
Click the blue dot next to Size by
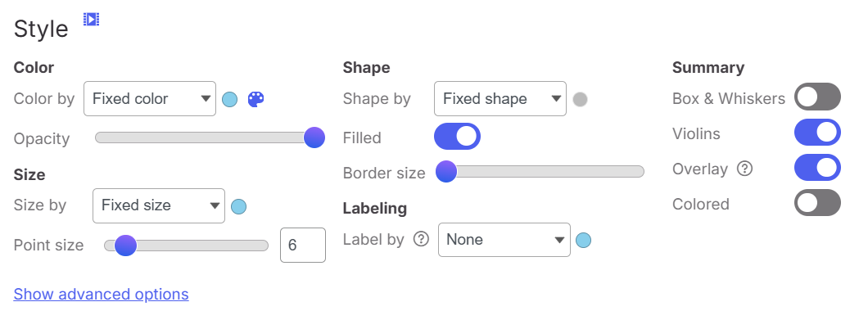point(238,207)
